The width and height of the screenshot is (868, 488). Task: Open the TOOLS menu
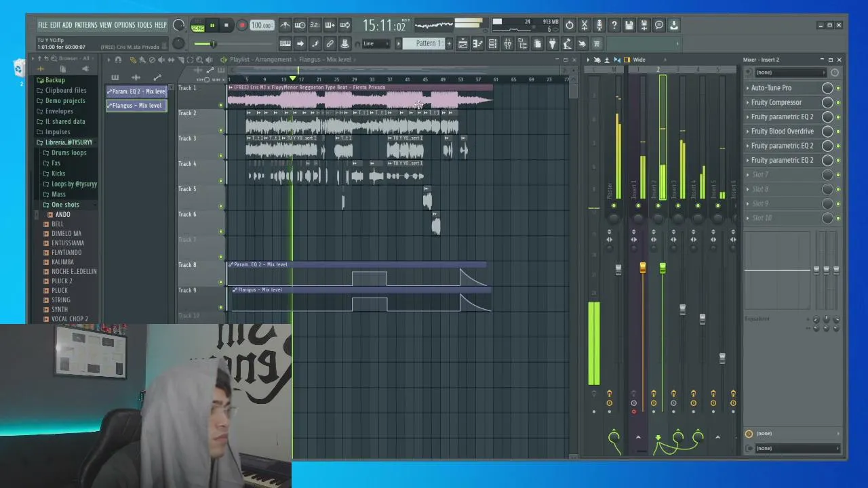pos(145,25)
